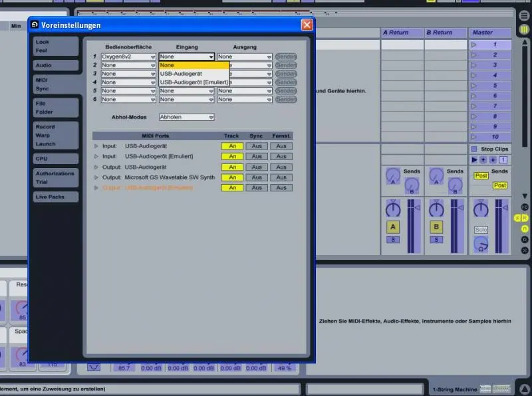532x396 pixels.
Task: Close the Voreinstellungen dialog
Action: [307, 25]
